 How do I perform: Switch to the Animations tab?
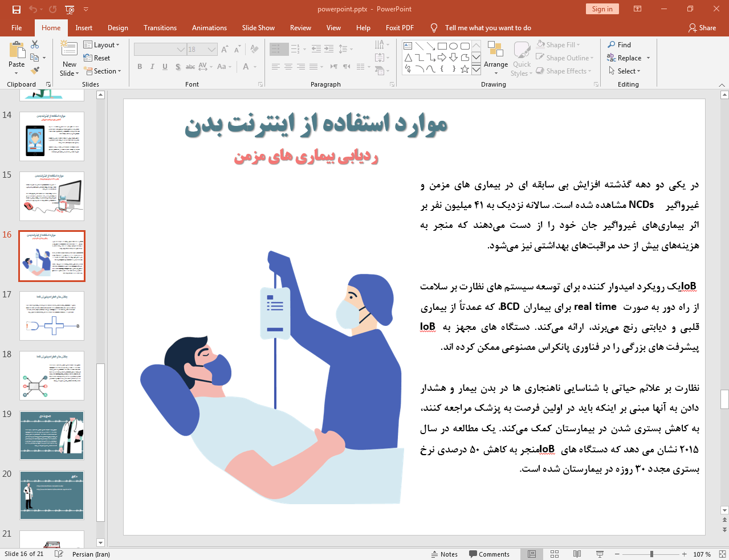point(209,27)
